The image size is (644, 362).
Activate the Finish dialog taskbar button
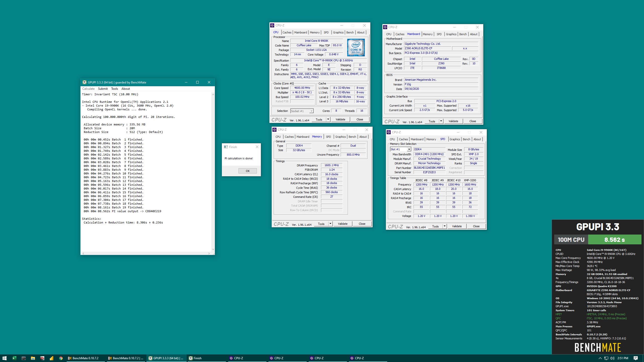click(206, 358)
